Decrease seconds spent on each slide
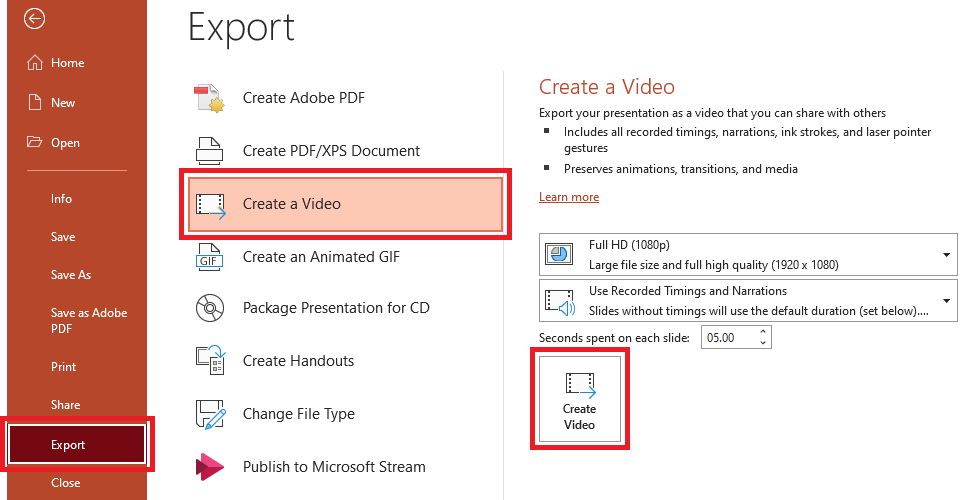The height and width of the screenshot is (500, 970). 763,343
